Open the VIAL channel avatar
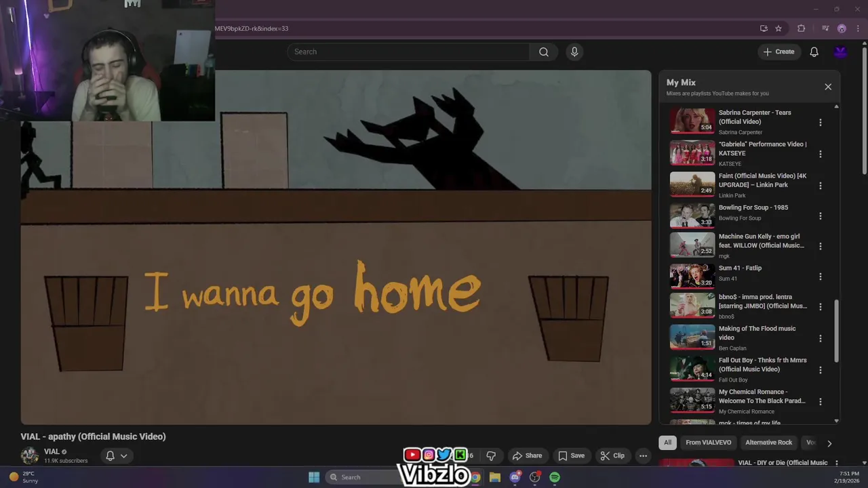The image size is (868, 488). click(x=30, y=455)
